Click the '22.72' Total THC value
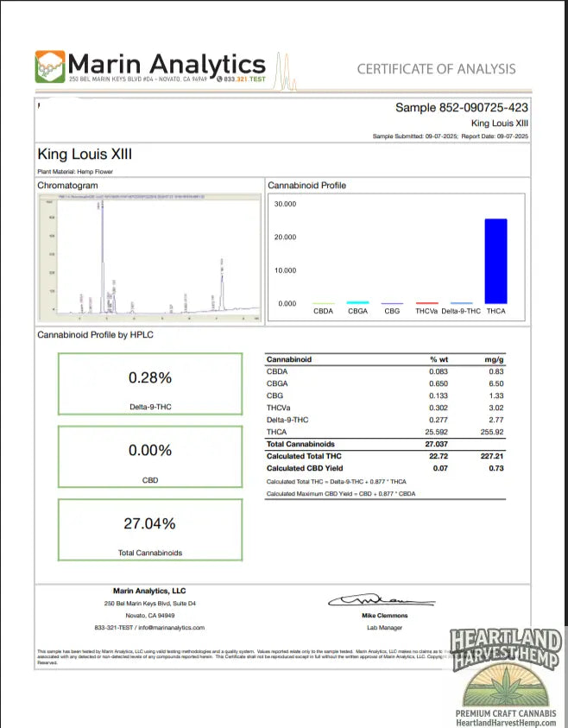The width and height of the screenshot is (568, 728). [x=439, y=456]
